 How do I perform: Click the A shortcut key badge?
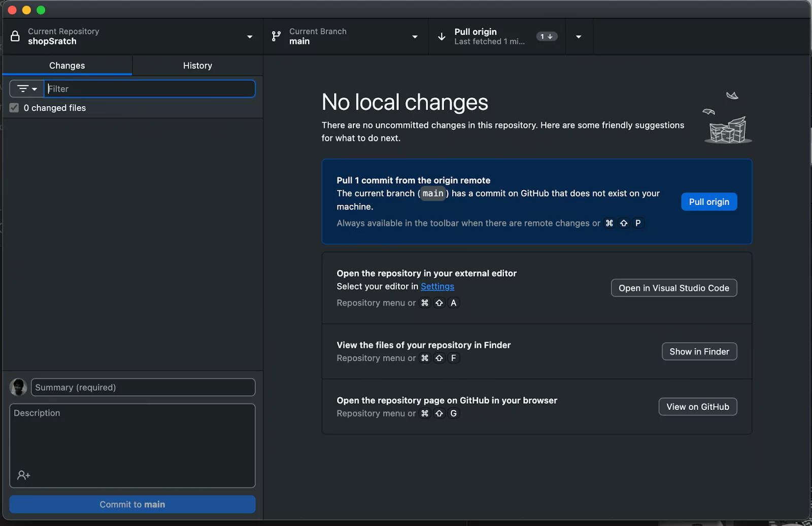(454, 303)
